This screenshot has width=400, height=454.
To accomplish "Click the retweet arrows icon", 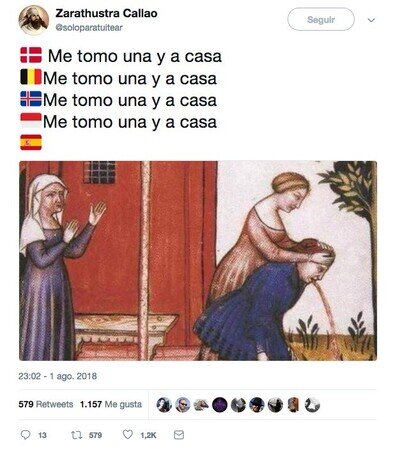I will [76, 435].
